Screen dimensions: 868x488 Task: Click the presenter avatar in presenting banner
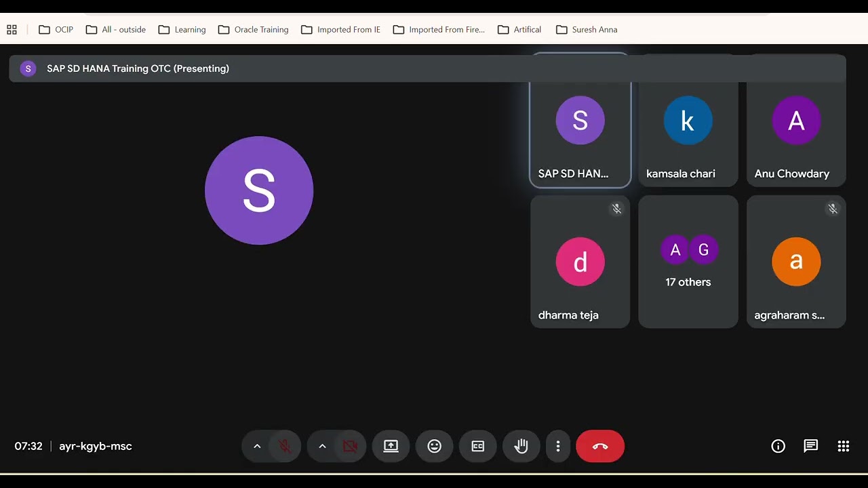pyautogui.click(x=28, y=68)
